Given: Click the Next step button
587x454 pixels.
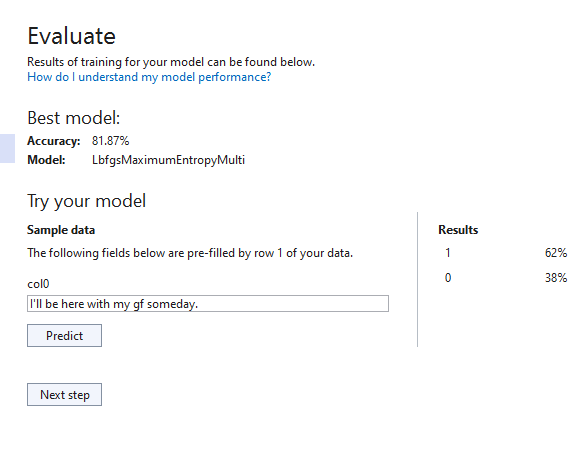Looking at the screenshot, I should pyautogui.click(x=64, y=394).
